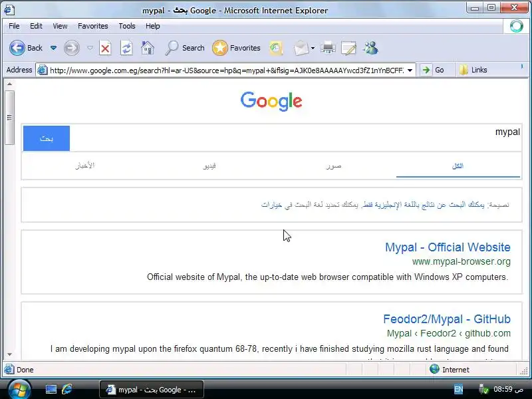Expand the Links toolbar chevron

point(522,67)
